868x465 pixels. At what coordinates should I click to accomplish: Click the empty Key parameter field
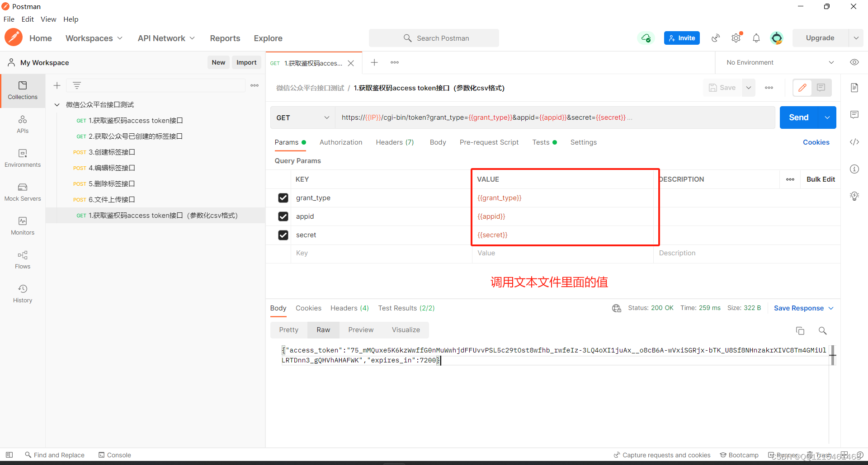click(x=381, y=253)
